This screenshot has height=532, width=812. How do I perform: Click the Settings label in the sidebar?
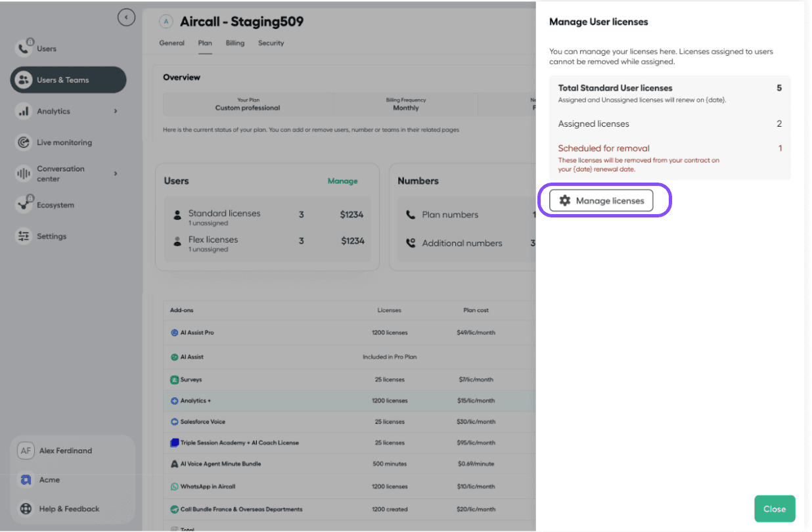coord(52,236)
